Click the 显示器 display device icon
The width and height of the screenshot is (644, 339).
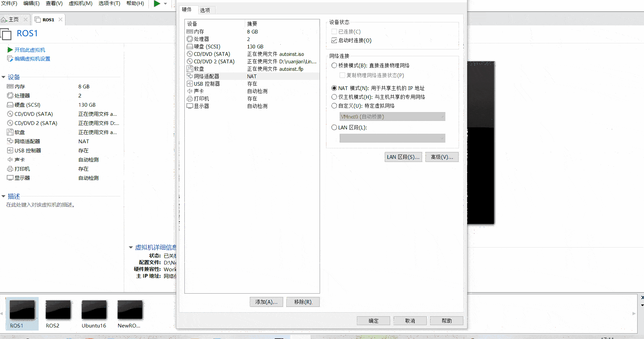(190, 106)
